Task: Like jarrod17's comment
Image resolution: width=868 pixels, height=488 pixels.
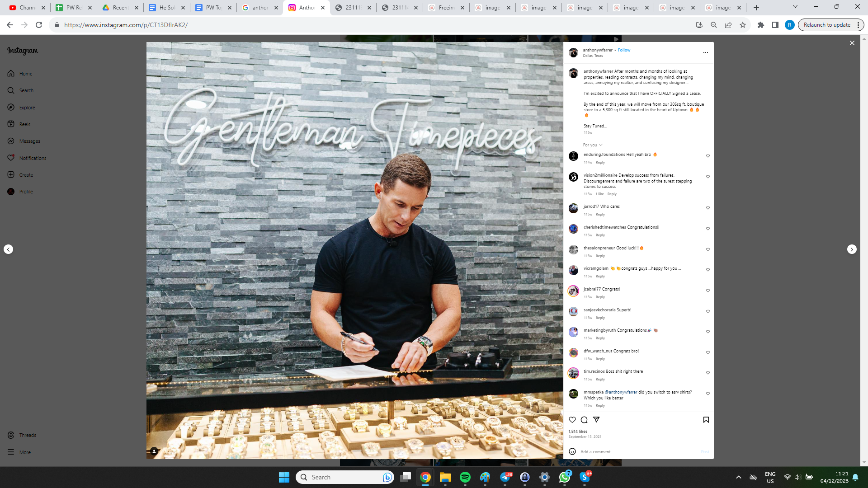Action: (708, 208)
